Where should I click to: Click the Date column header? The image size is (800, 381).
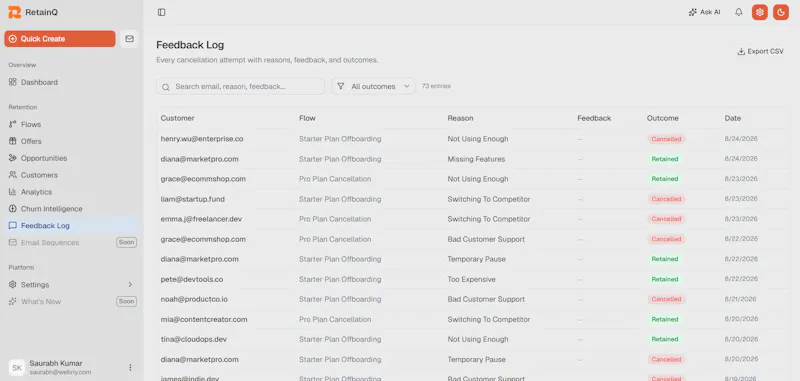(x=733, y=118)
